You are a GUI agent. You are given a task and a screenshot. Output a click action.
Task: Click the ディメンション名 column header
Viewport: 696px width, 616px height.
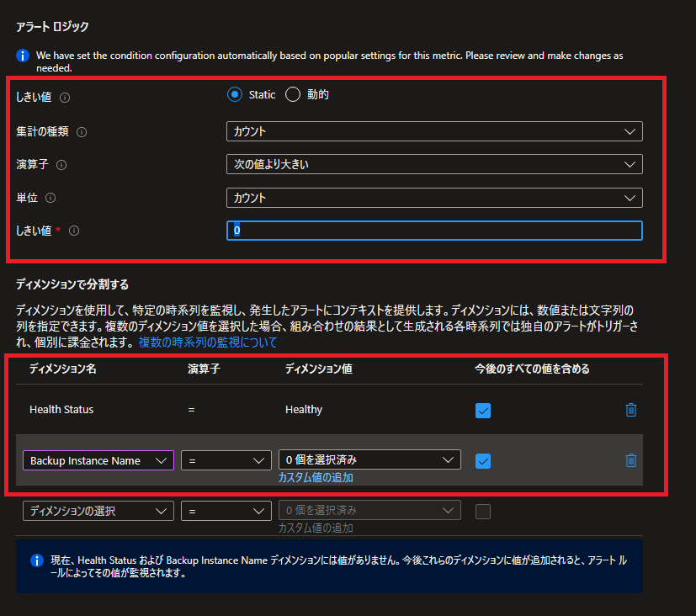pos(62,369)
